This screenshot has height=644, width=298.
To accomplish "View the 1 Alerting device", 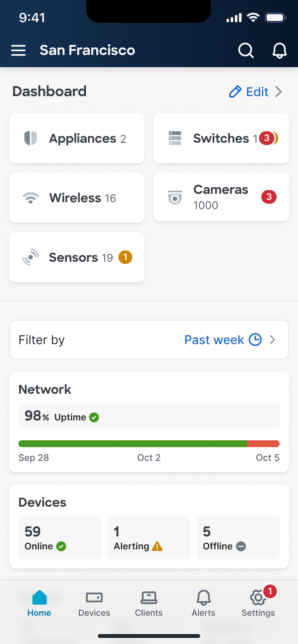I will pos(149,538).
